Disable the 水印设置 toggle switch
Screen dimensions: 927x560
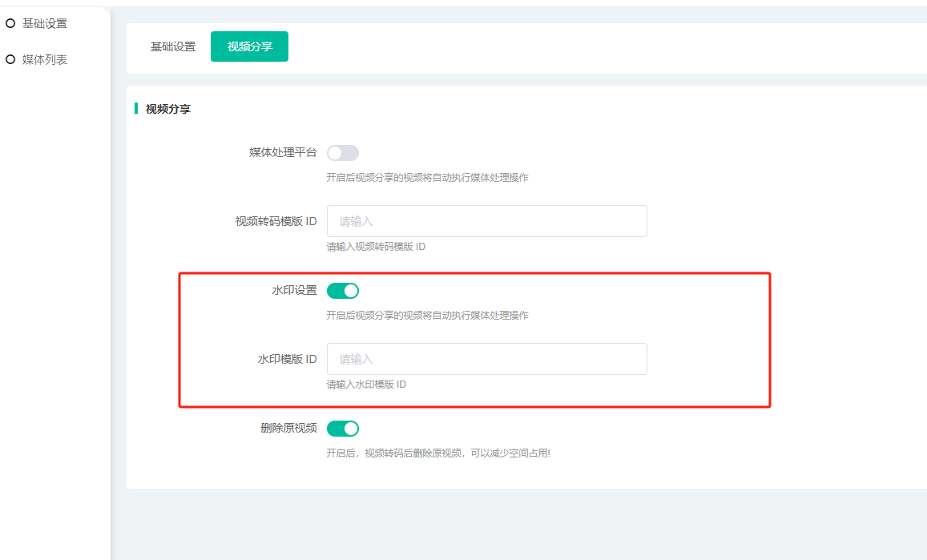[342, 291]
